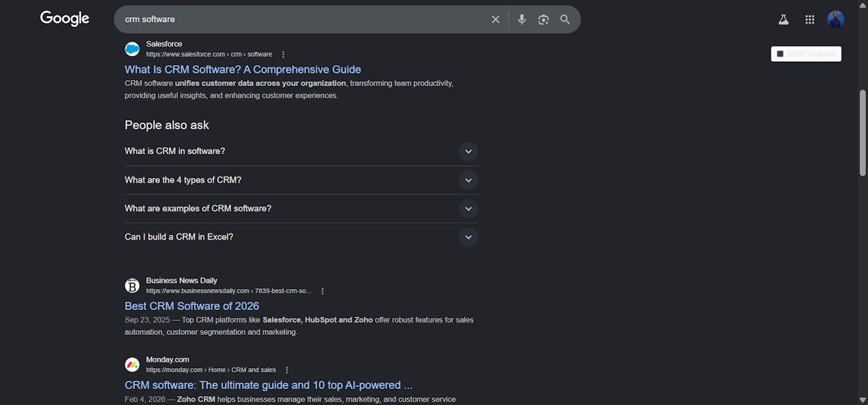Submit search with the magnifier icon
Viewport: 868px width, 405px height.
tap(565, 19)
